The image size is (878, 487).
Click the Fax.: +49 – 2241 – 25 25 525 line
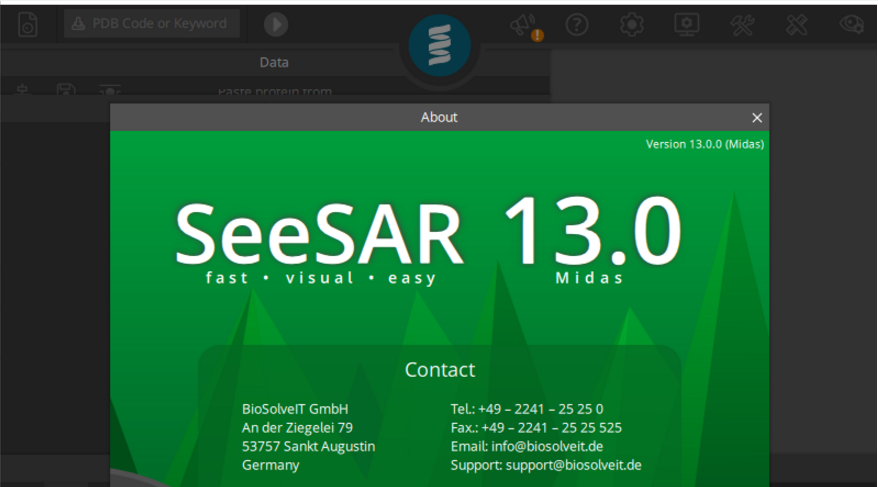tap(536, 428)
